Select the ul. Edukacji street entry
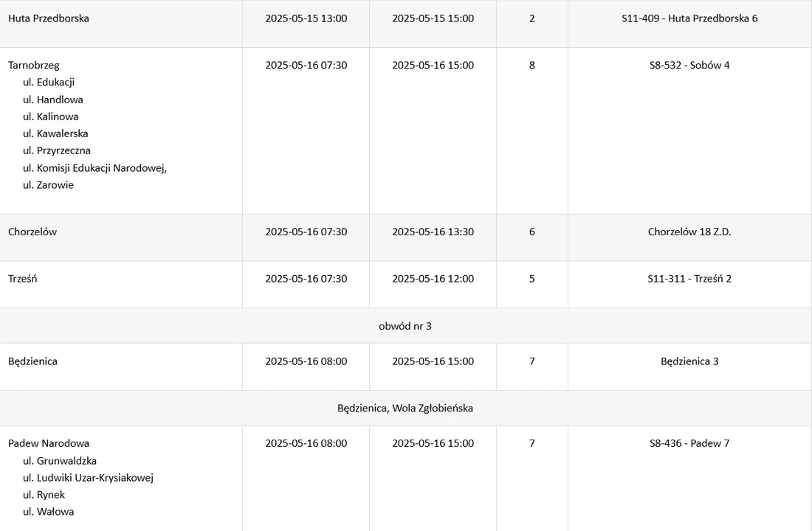This screenshot has width=812, height=531. (49, 83)
